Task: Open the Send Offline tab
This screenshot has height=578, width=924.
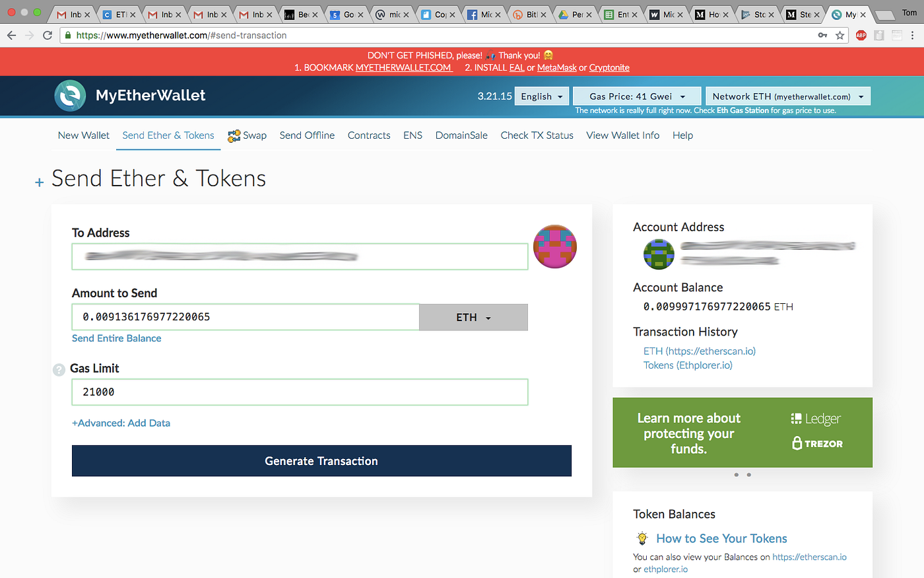Action: (307, 135)
